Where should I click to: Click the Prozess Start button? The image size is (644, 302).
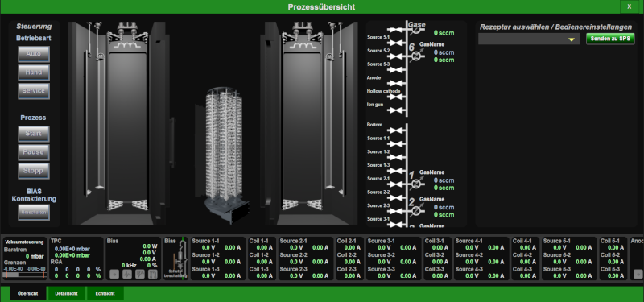[34, 134]
